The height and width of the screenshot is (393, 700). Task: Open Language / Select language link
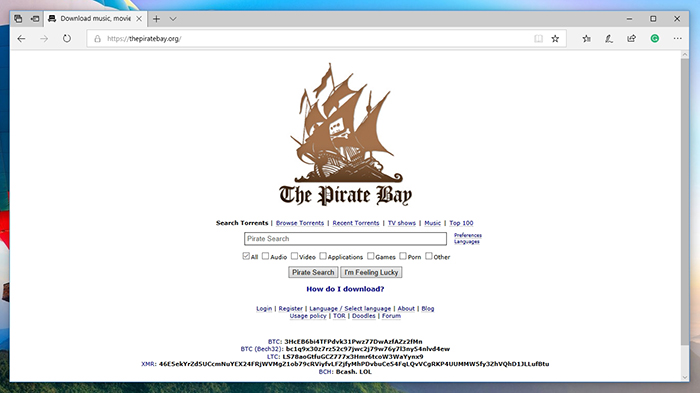[350, 309]
